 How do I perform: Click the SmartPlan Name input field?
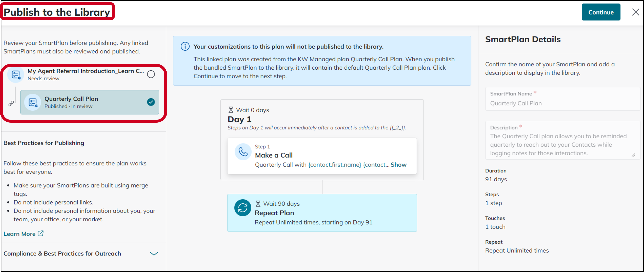562,99
